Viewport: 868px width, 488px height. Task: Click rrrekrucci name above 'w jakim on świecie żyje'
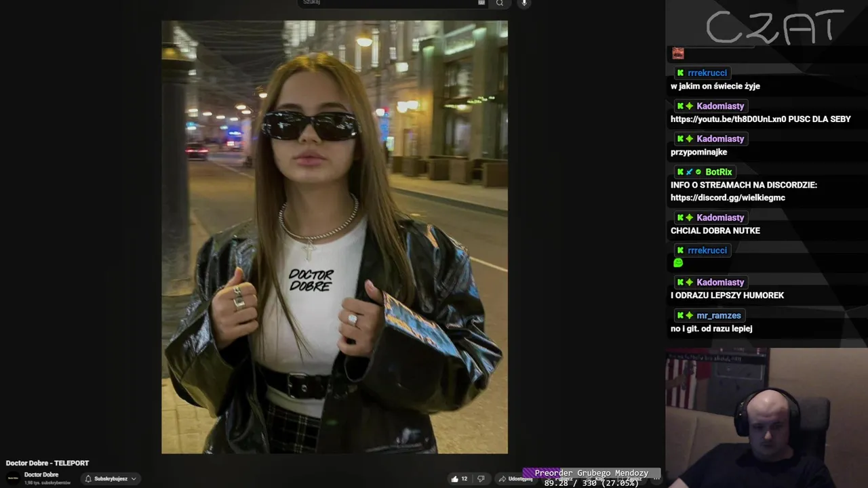click(707, 73)
